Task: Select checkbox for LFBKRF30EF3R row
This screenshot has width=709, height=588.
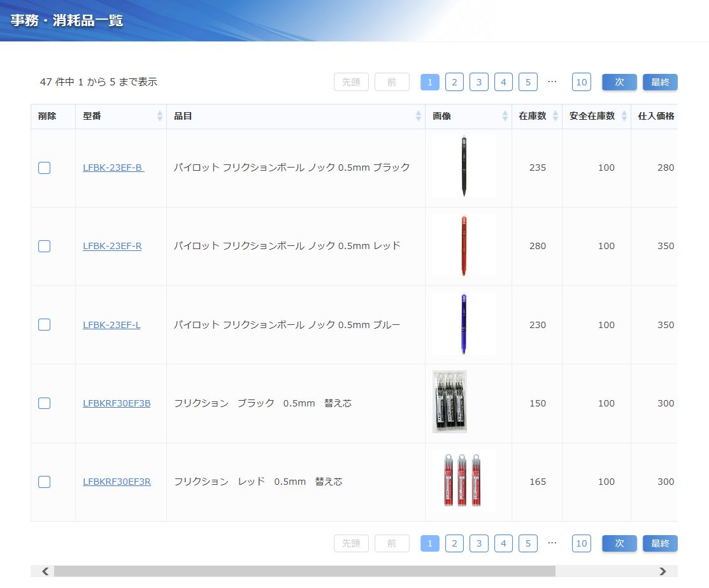Action: 44,482
